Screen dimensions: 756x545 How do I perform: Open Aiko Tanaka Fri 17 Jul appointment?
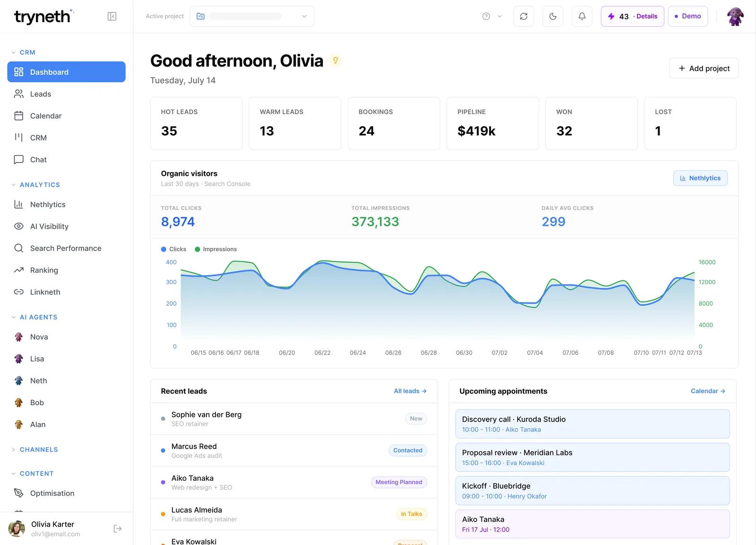click(593, 524)
